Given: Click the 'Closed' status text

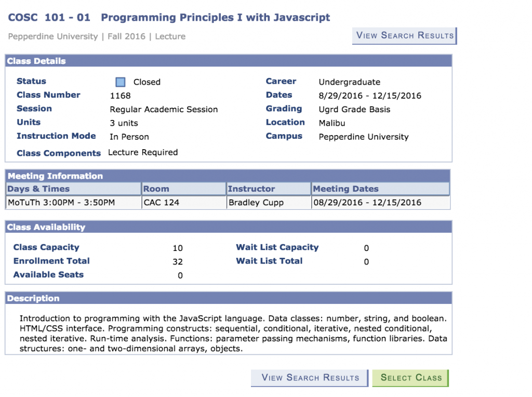Looking at the screenshot, I should click(x=147, y=82).
